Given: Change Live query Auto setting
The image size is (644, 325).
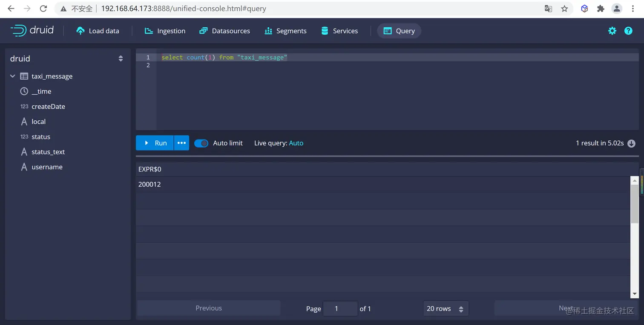Looking at the screenshot, I should pos(296,143).
